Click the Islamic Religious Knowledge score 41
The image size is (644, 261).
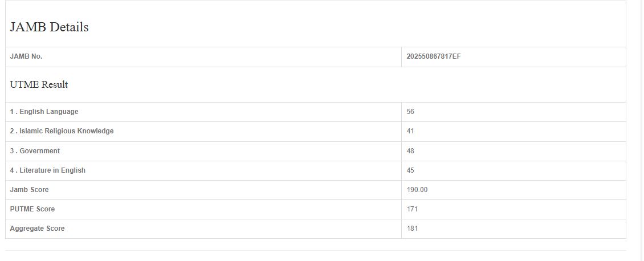click(410, 131)
